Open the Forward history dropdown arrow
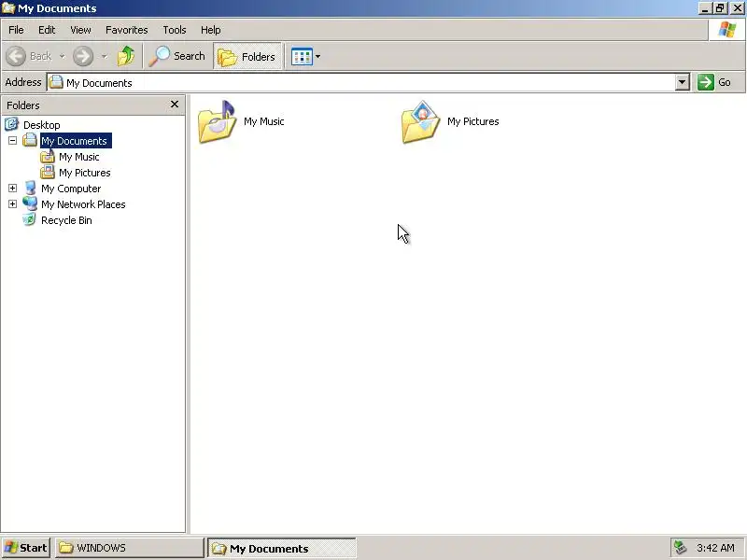The image size is (747, 560). 104,57
